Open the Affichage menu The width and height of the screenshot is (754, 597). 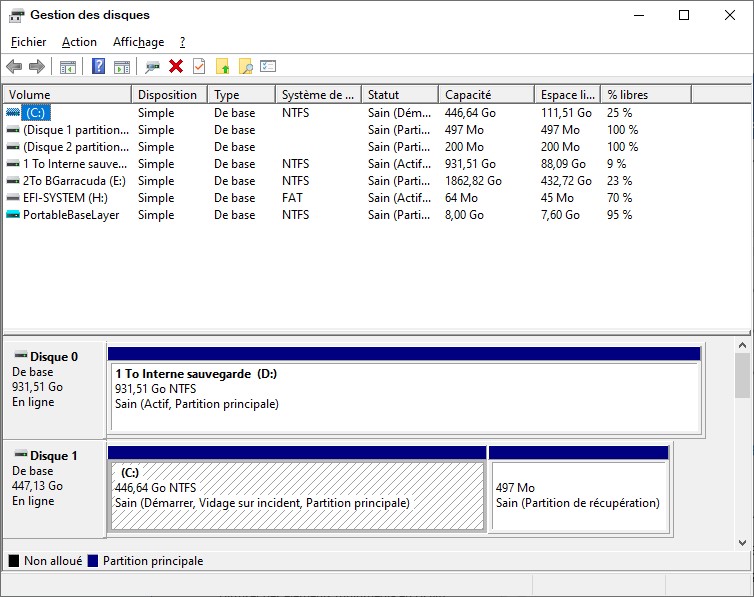(x=138, y=42)
